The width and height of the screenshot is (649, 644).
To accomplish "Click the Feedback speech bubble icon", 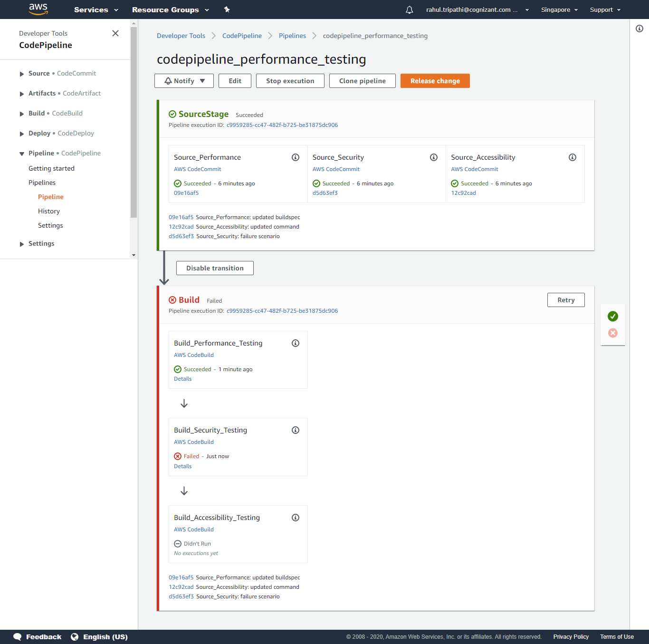I will click(18, 637).
